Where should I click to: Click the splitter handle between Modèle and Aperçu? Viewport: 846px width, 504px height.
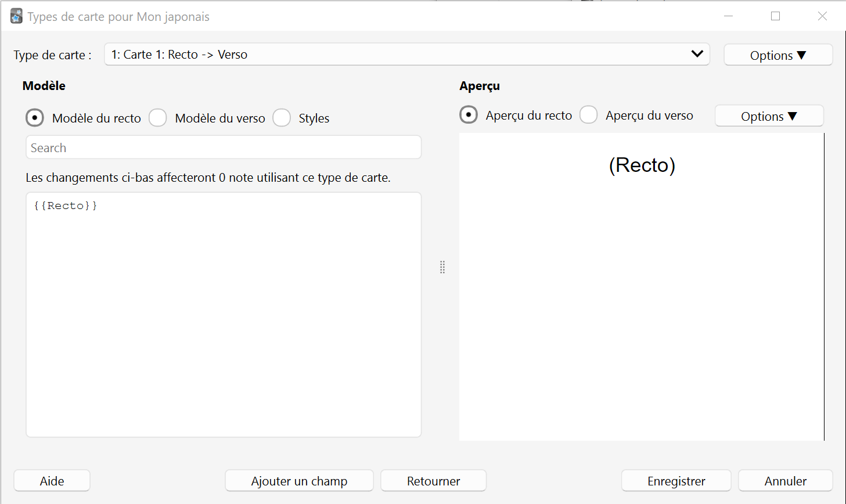point(442,267)
